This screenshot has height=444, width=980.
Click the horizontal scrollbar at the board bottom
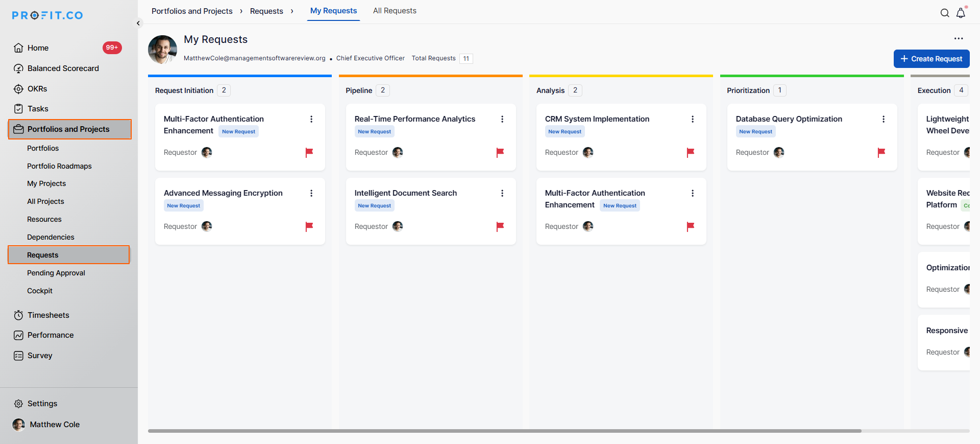pyautogui.click(x=505, y=431)
